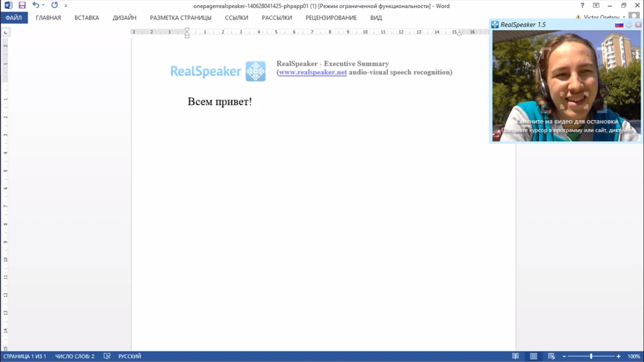
Task: Switch to the РАССЫЛКИ tab
Action: pos(277,18)
